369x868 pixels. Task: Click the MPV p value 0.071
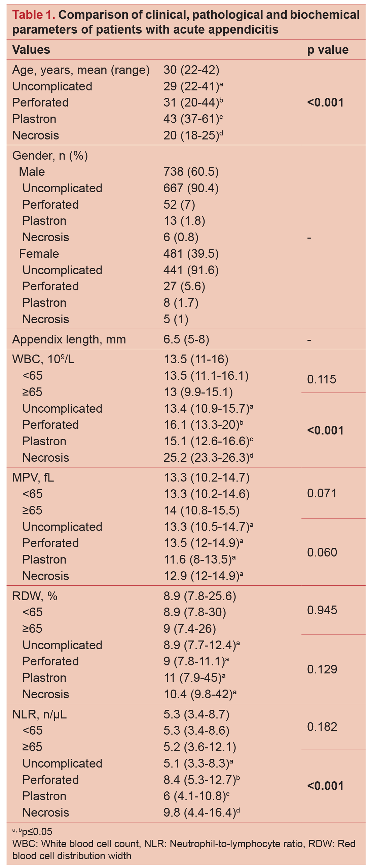[322, 494]
